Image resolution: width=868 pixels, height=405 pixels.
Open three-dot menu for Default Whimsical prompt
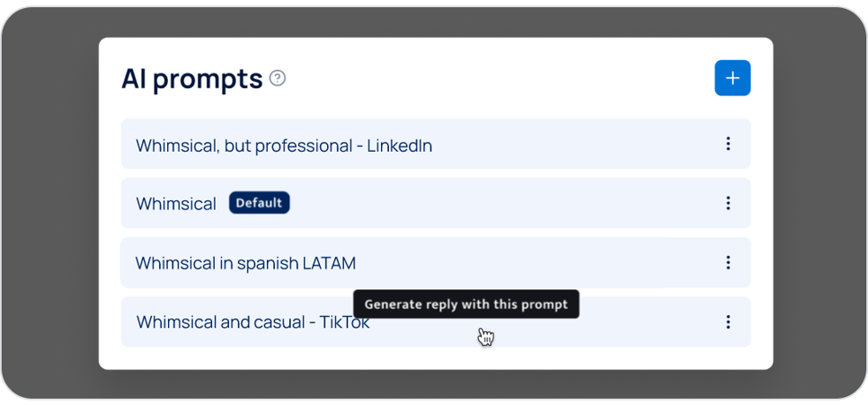[x=728, y=203]
